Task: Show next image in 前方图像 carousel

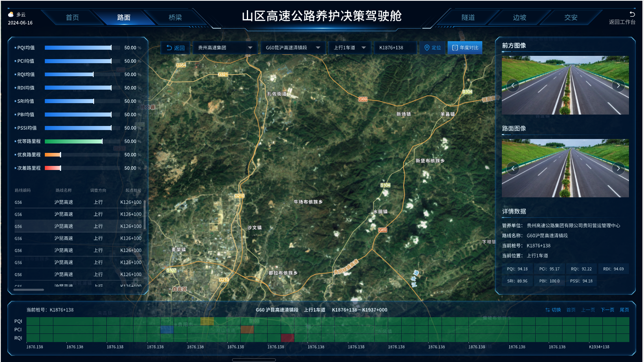Action: coord(618,85)
